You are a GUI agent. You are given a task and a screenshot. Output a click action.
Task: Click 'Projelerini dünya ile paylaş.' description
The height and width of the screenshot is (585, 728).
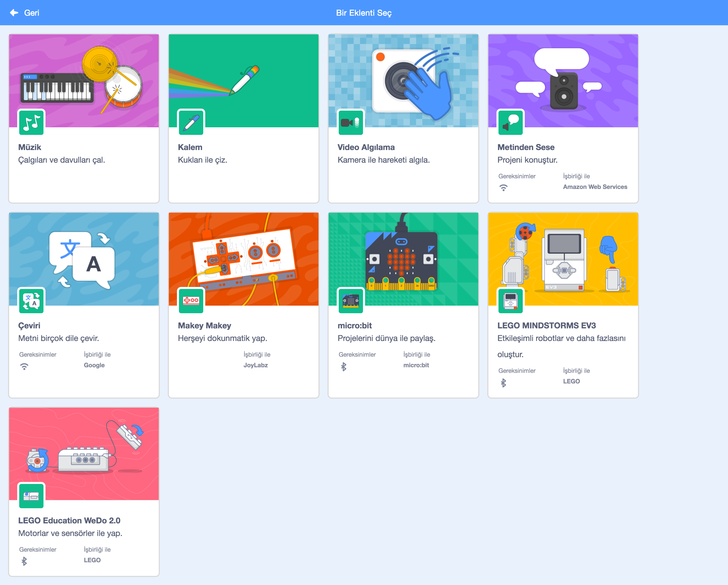click(386, 338)
